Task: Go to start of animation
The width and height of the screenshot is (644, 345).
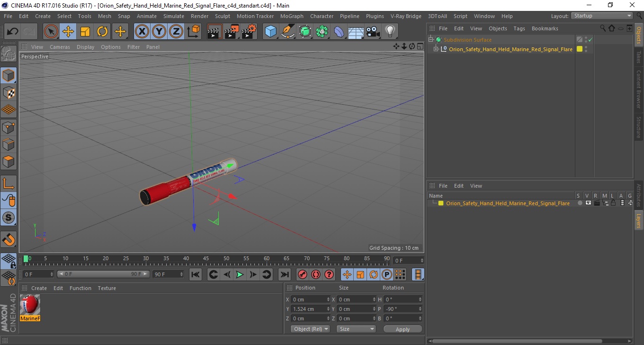Action: click(x=196, y=274)
